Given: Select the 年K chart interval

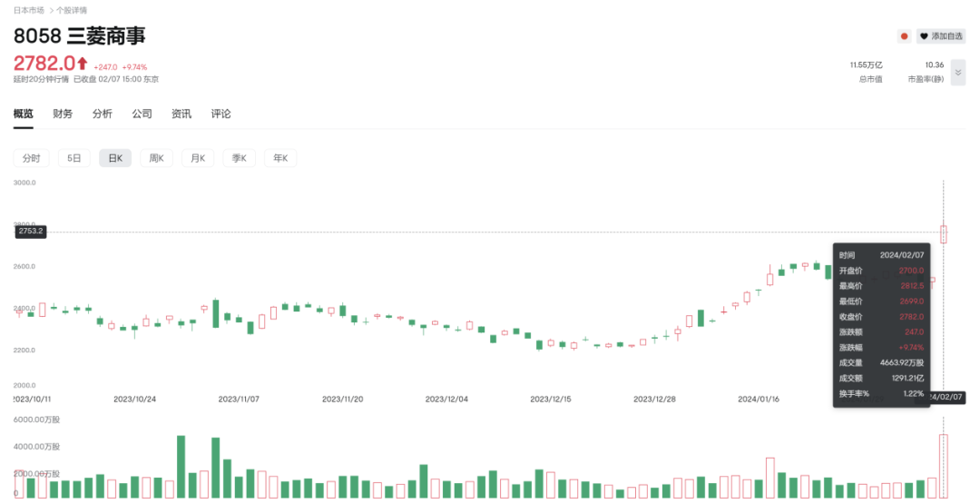Looking at the screenshot, I should point(280,158).
